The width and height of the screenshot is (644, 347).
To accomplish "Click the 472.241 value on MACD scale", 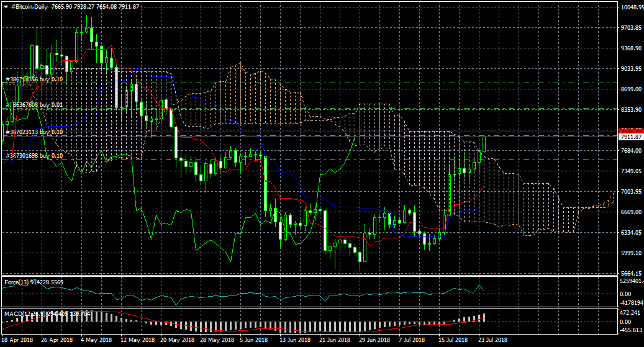I will coord(630,313).
